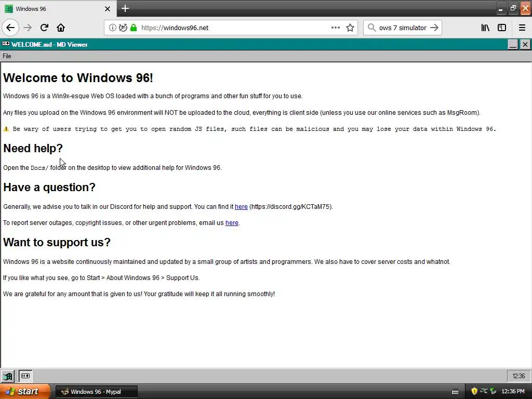532x399 pixels.
Task: Click the 'Welcome to Windows 96!' heading
Action: pyautogui.click(x=78, y=78)
